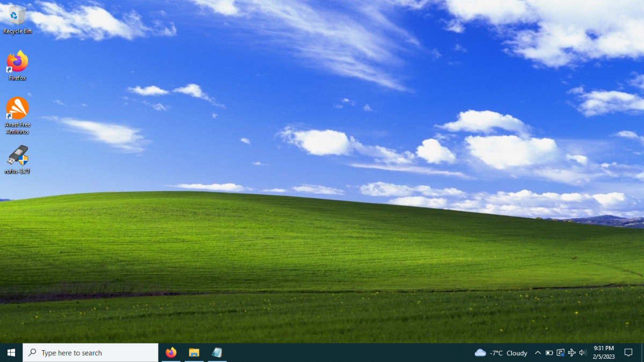Click the magnifier icon in the search box
Viewport: 644px width, 362px height.
click(32, 352)
